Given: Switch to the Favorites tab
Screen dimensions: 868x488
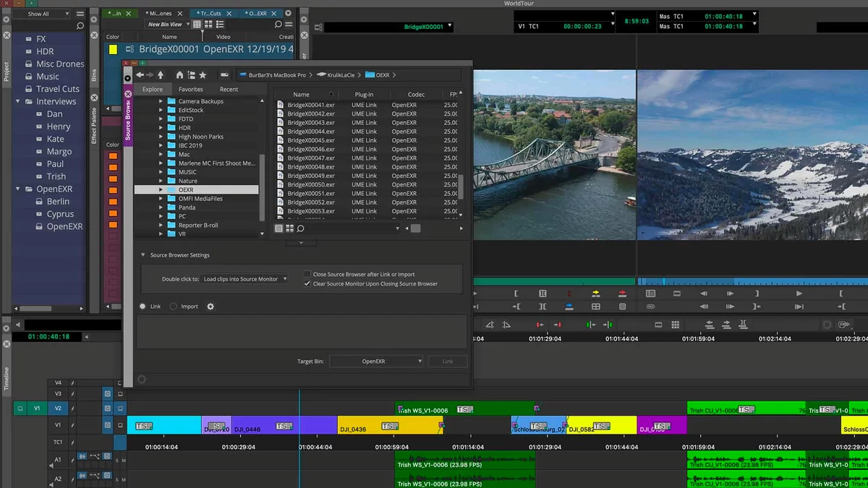Looking at the screenshot, I should (x=191, y=89).
